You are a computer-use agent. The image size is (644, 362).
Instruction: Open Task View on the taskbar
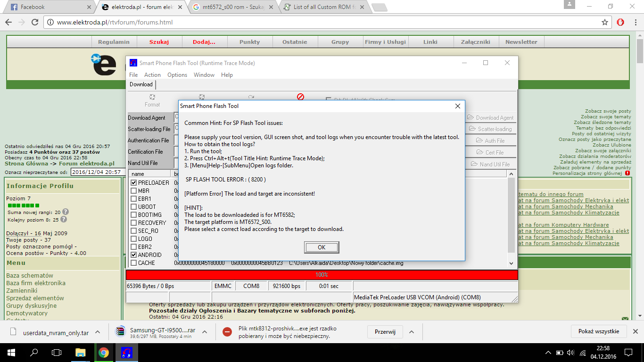coord(57,352)
